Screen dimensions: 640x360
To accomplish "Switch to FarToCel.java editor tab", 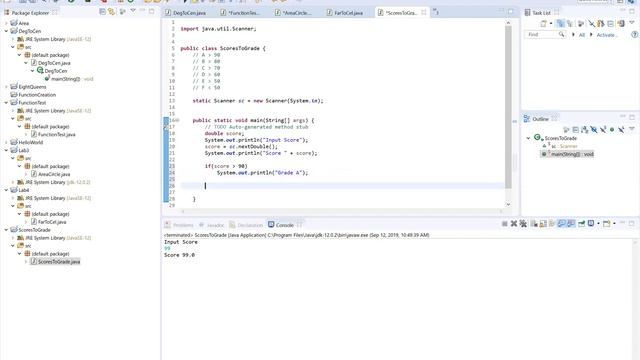I will click(348, 13).
